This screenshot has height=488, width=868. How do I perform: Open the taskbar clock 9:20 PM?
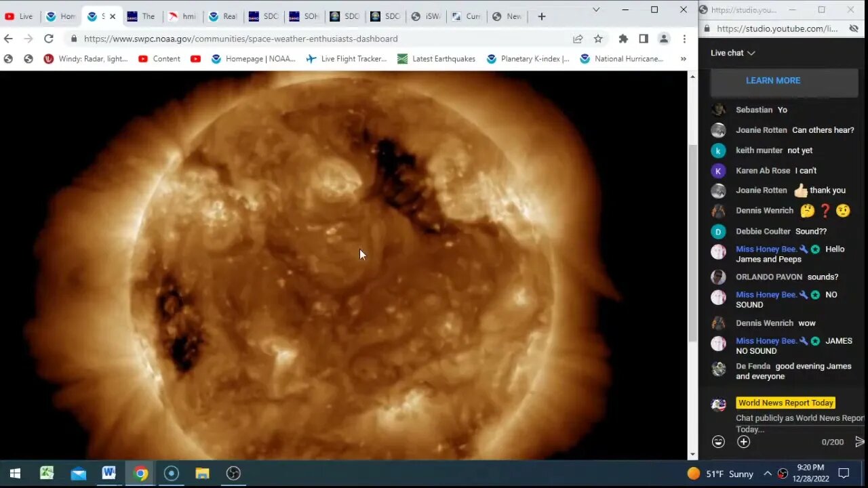click(810, 473)
